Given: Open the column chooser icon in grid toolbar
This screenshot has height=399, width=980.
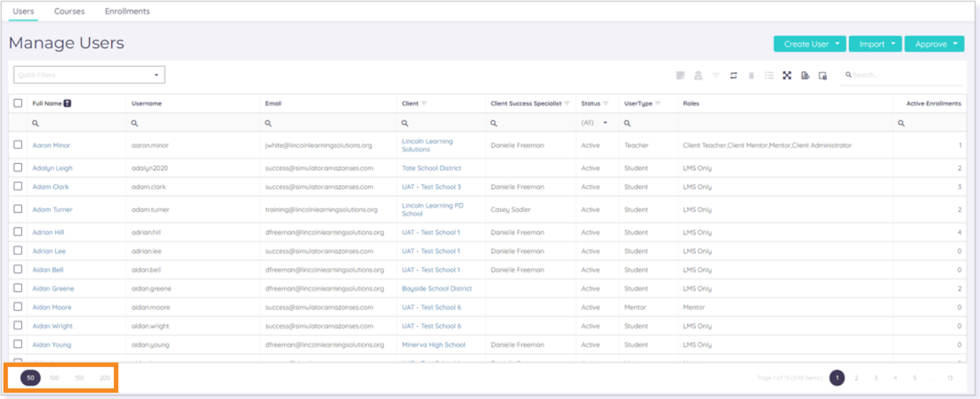Looking at the screenshot, I should [822, 76].
